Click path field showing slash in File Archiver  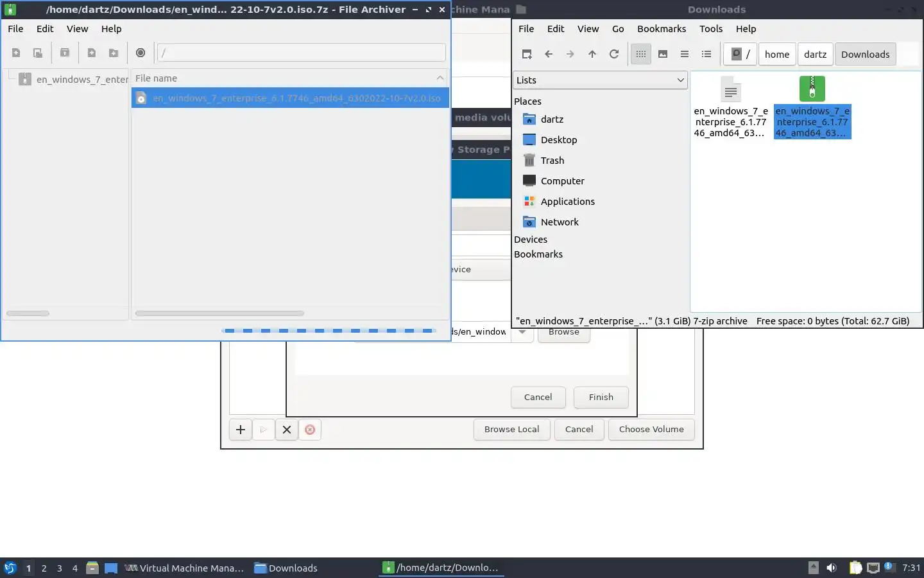301,53
